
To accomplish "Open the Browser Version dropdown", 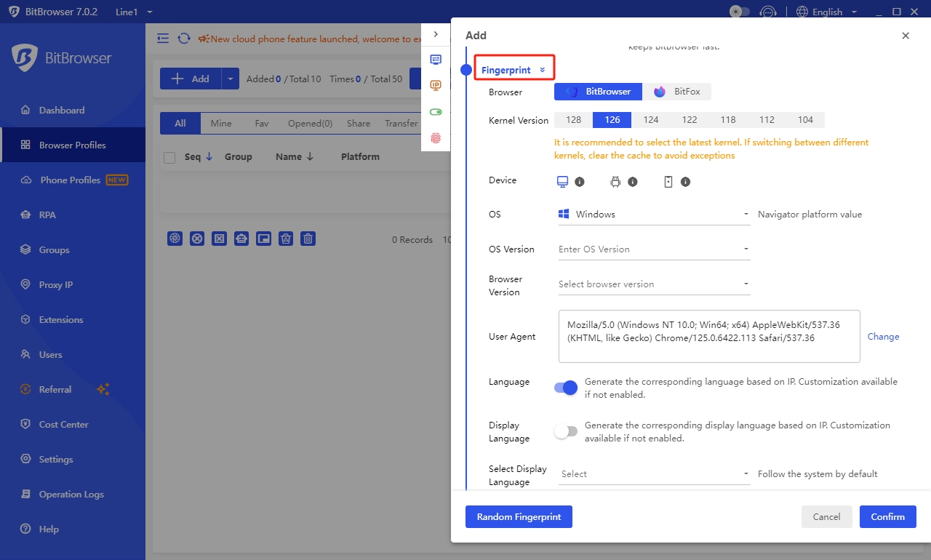I will (x=652, y=284).
